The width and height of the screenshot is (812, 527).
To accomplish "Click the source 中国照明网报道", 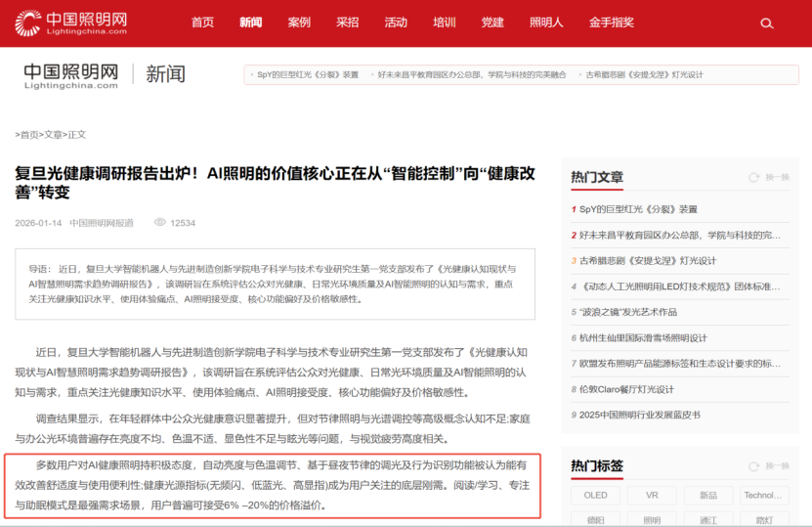I will tap(102, 223).
